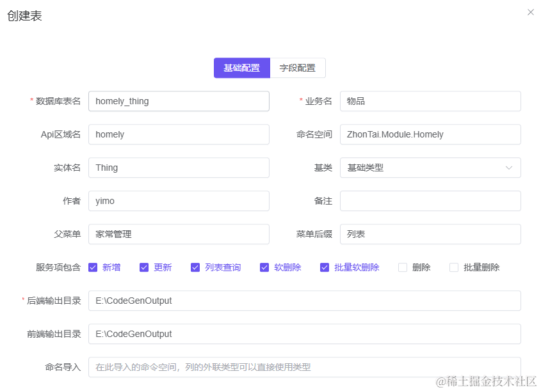This screenshot has height=392, width=541.
Task: Open the 基类 dropdown
Action: [430, 168]
